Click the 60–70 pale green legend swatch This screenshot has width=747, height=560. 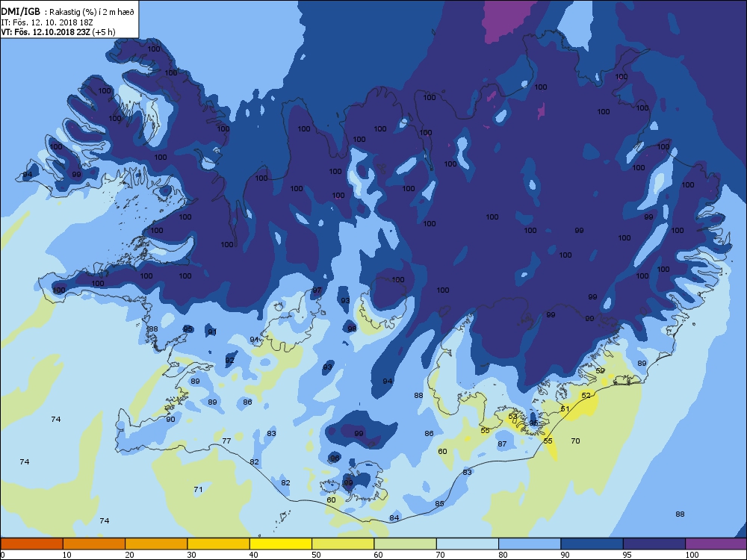click(x=406, y=544)
